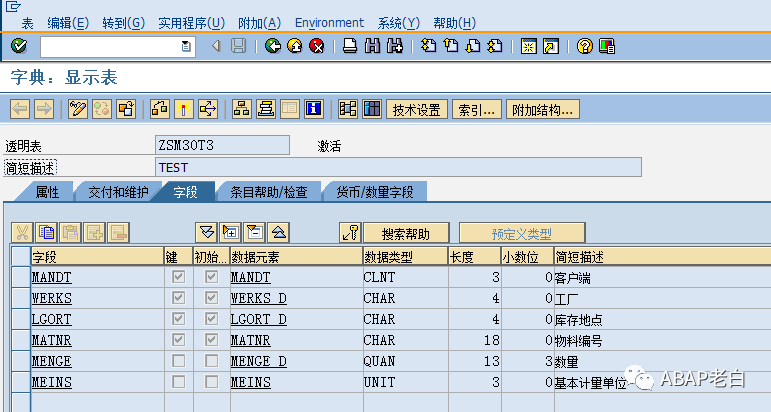Click the Display/Change pencil icon
Viewport: 771px width, 412px height.
78,109
